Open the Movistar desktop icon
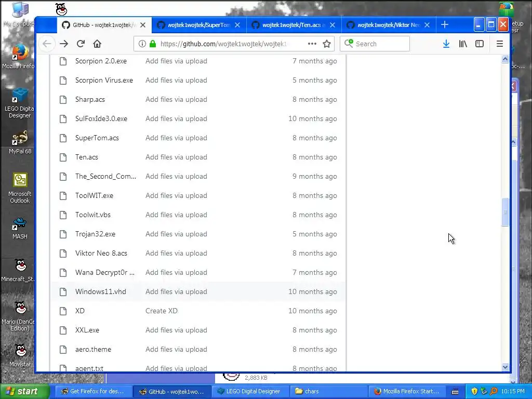Image resolution: width=532 pixels, height=399 pixels. [20, 355]
